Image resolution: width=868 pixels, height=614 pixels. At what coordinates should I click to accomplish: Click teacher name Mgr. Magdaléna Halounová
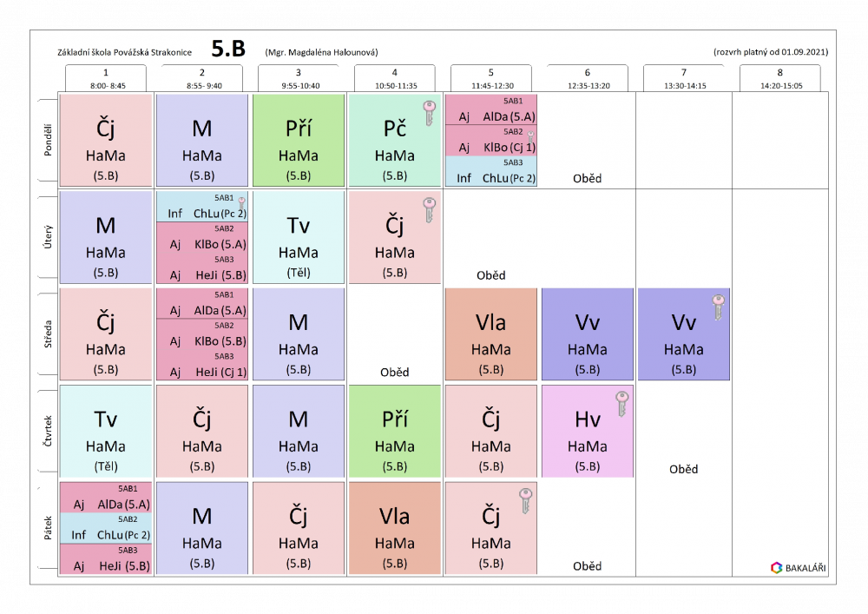click(x=321, y=52)
